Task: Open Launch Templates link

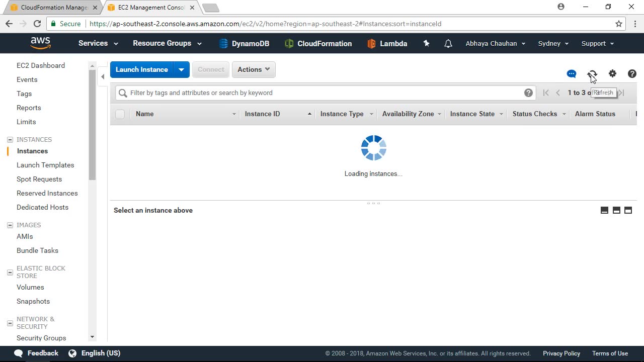Action: pyautogui.click(x=45, y=165)
